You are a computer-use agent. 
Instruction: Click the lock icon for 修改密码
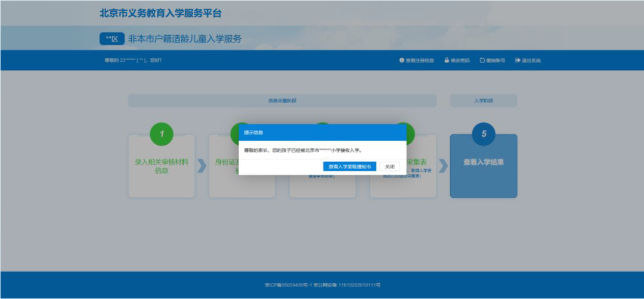447,60
